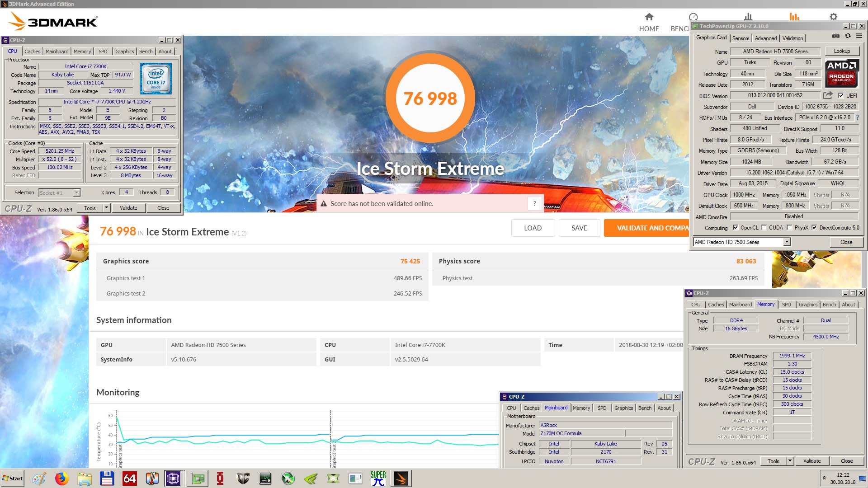Open the dark bar-chart icon in 3DMark navigation
This screenshot has width=868, height=488.
pos(748,17)
